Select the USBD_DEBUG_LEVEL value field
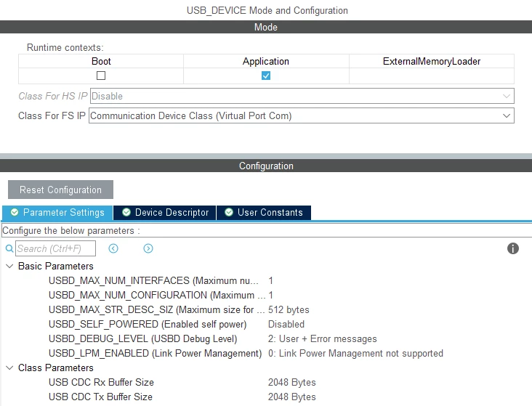 (322, 339)
